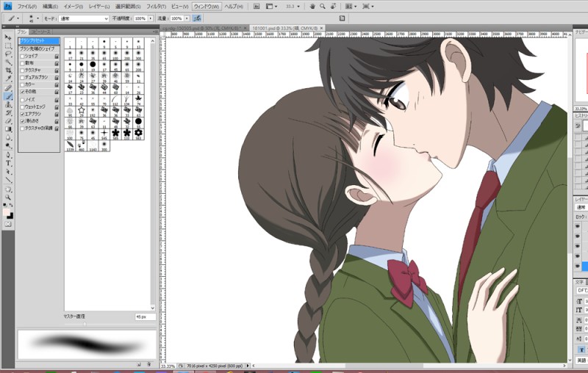
Task: Click delete brush trash icon at panel bottom
Action: point(149,363)
